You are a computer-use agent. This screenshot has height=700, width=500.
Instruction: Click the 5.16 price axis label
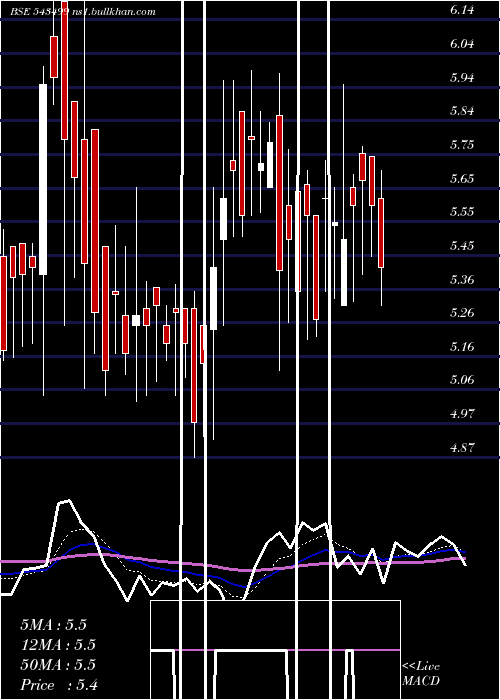click(x=462, y=346)
